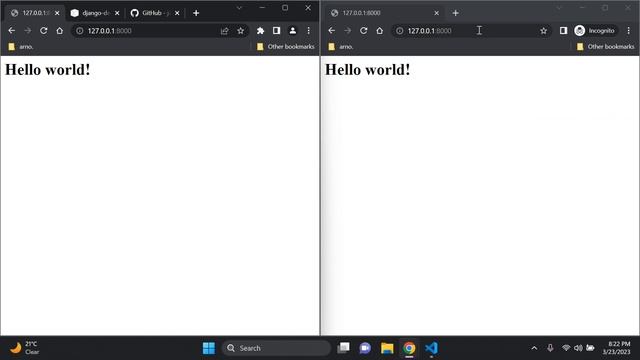Close 127.0.0.1 tab in left window
Viewport: 640px width, 360px height.
[57, 13]
